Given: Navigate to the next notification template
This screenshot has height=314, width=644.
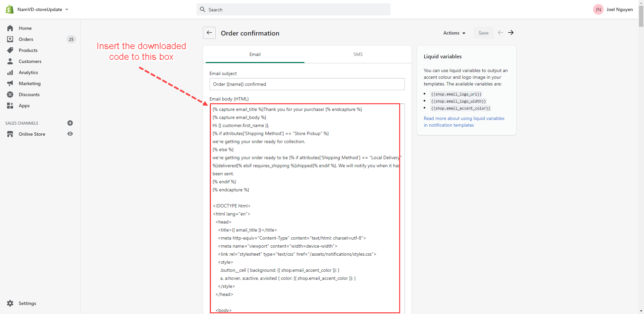Looking at the screenshot, I should pos(511,33).
